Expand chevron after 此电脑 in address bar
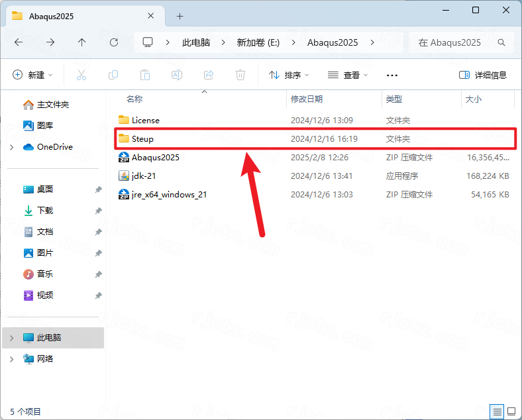Viewport: 522px width, 420px height. (223, 42)
